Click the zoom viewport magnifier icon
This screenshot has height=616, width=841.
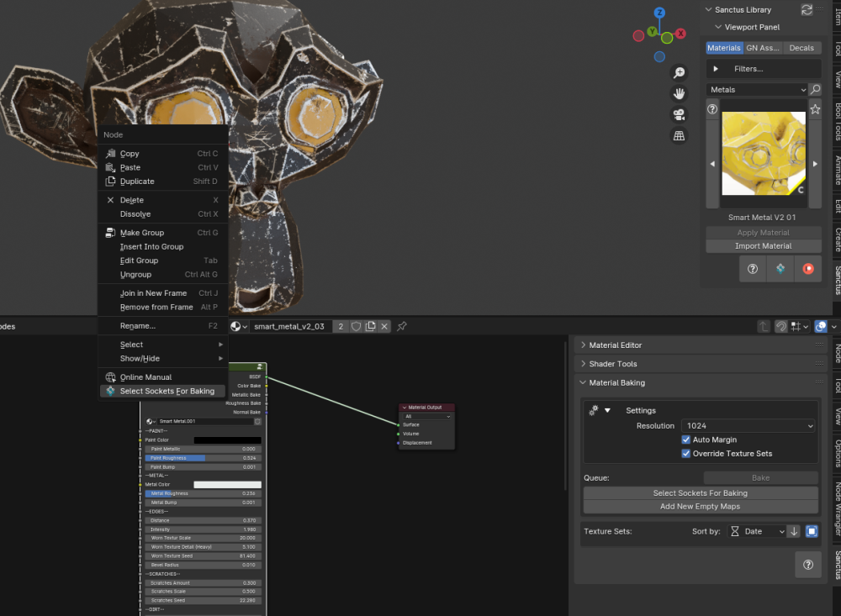point(679,73)
